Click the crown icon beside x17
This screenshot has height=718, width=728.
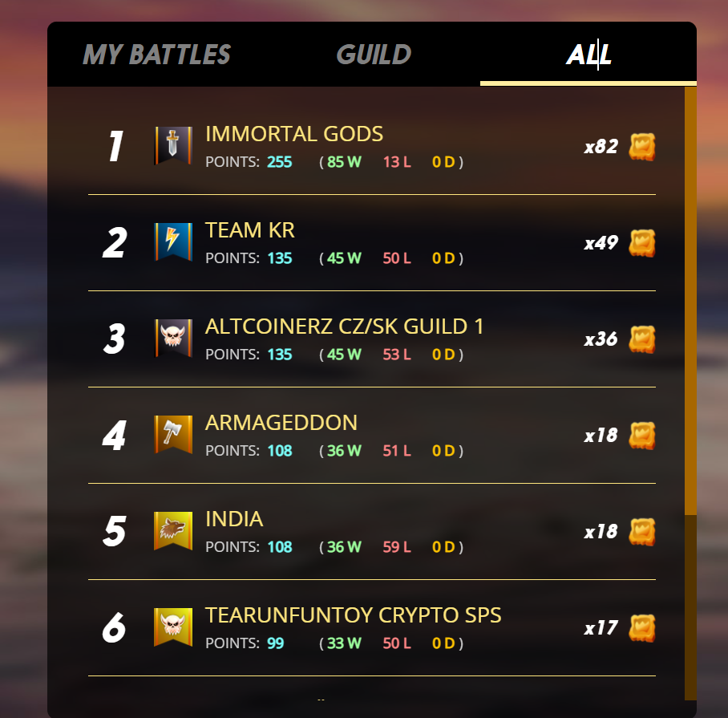(642, 628)
